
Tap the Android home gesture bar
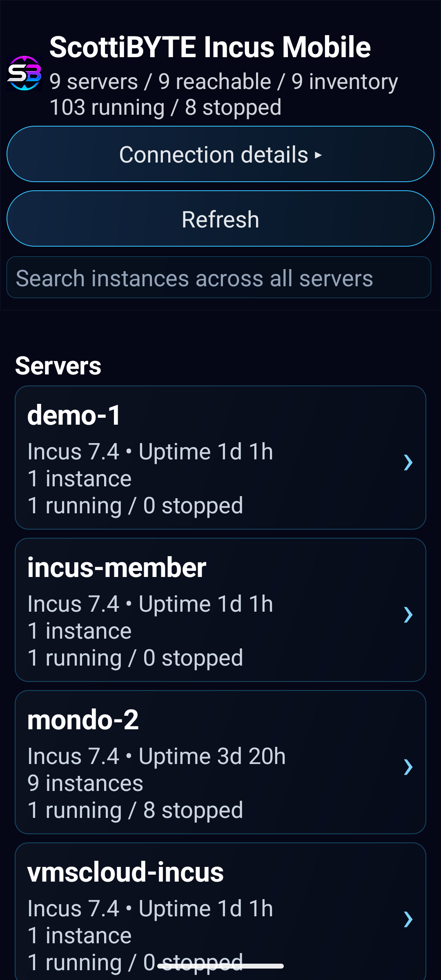tap(220, 966)
